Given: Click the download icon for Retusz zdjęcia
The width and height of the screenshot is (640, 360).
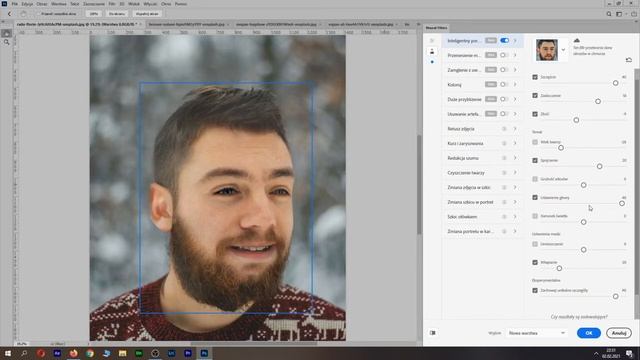Looking at the screenshot, I should [504, 129].
